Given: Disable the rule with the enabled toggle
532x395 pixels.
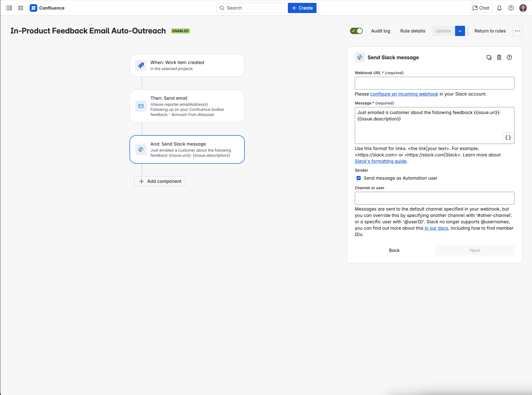Looking at the screenshot, I should [x=356, y=31].
